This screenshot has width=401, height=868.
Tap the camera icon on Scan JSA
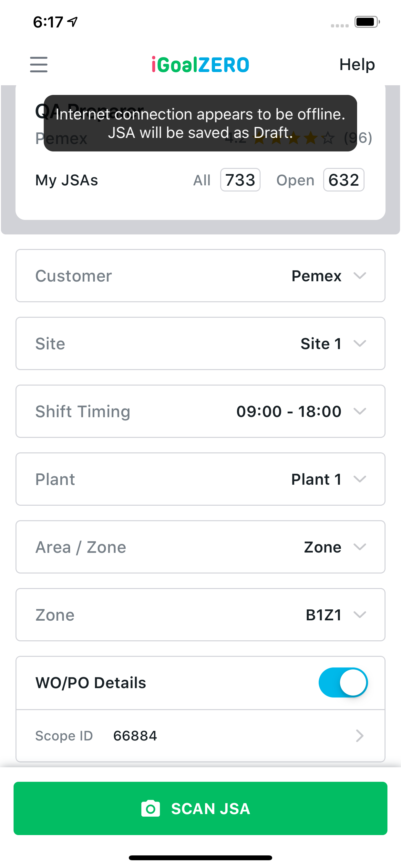tap(150, 808)
